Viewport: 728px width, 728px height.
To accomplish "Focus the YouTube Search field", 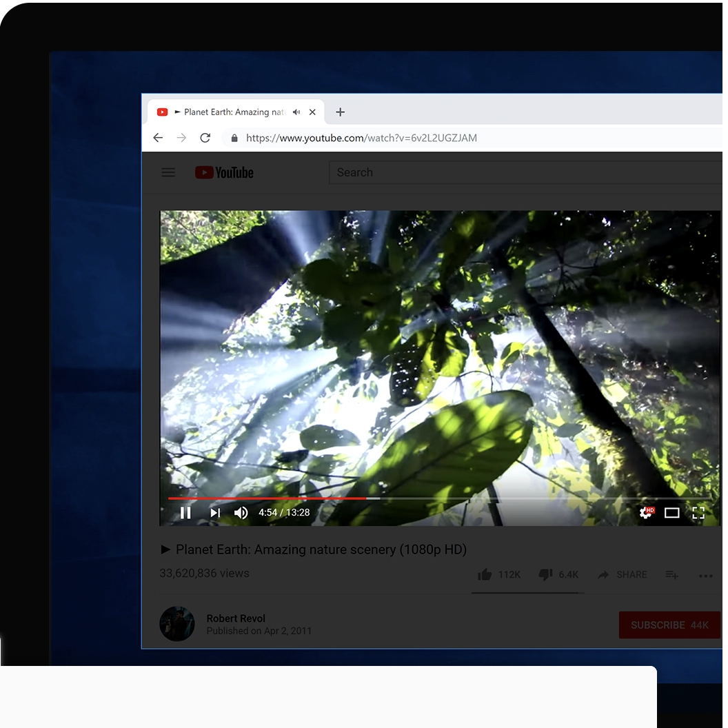I will (525, 173).
